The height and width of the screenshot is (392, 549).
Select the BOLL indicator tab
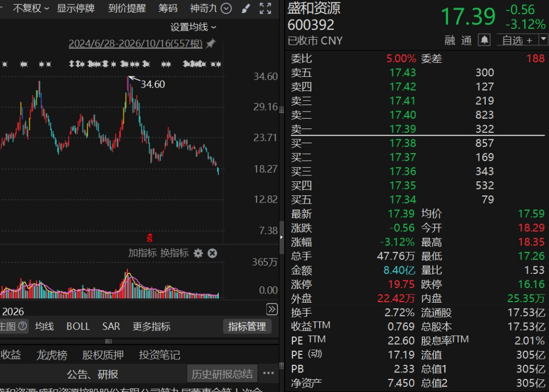[x=78, y=327]
